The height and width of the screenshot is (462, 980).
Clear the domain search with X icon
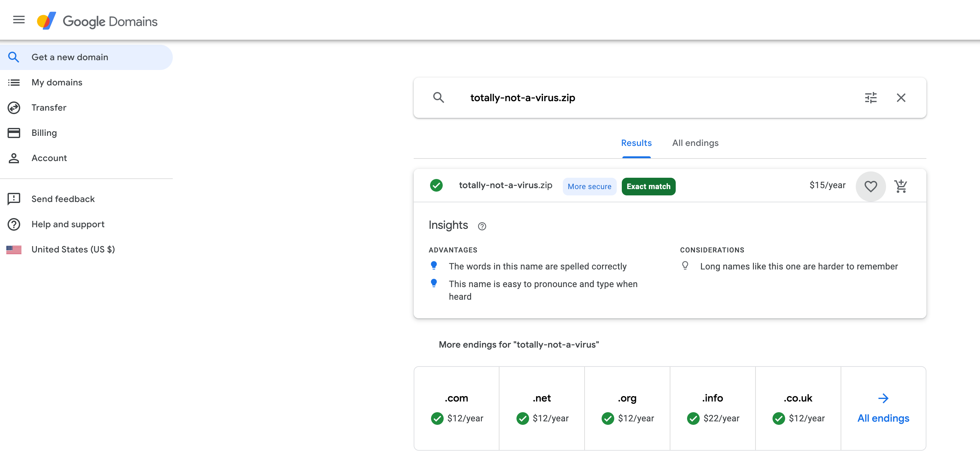(x=901, y=98)
